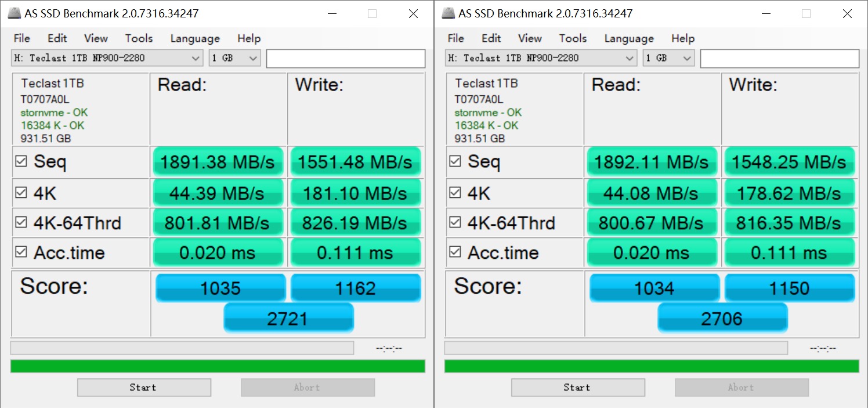Click 181.10 MB/s 4K write result
This screenshot has width=868, height=408.
tap(356, 193)
